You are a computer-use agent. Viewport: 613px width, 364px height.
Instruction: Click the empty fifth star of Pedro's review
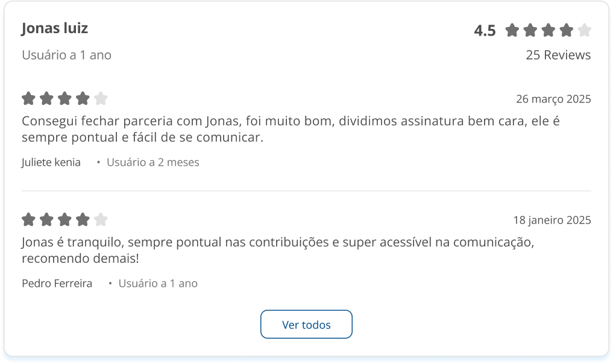point(101,219)
